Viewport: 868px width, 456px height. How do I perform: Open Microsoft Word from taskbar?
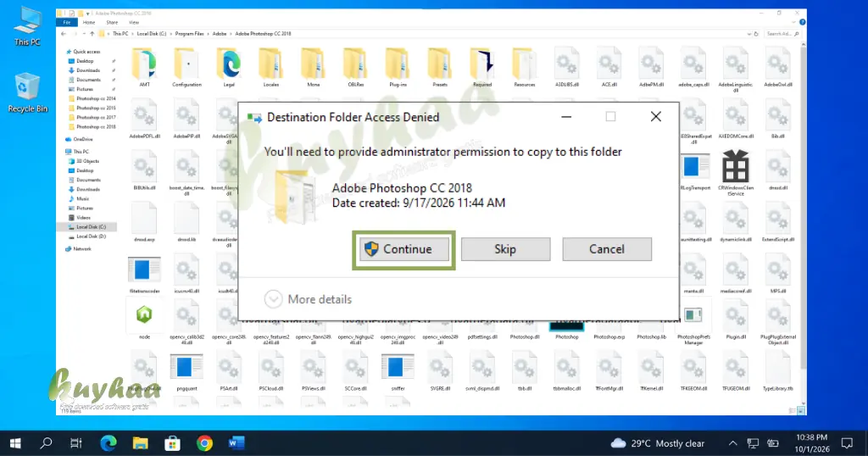point(236,443)
